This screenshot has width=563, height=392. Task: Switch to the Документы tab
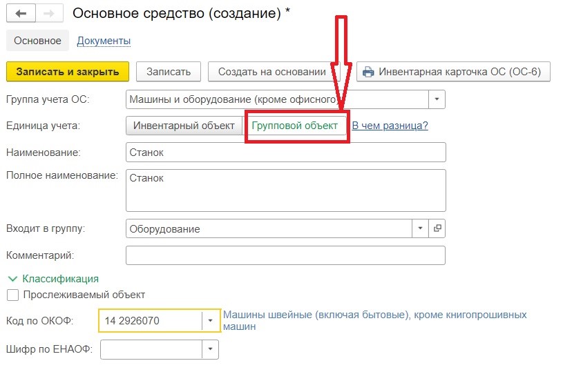(x=104, y=41)
